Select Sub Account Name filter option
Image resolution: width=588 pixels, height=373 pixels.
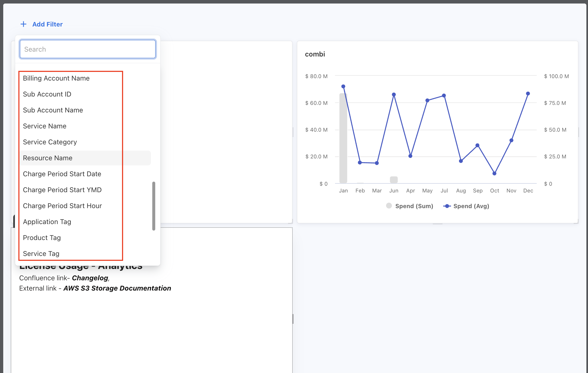[x=53, y=110]
